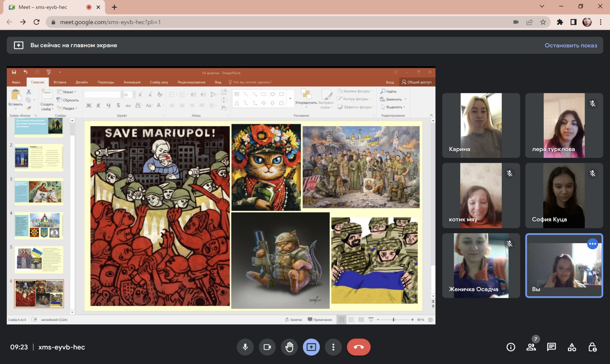610x364 pixels.
Task: Click Сбросить slide reset
Action: (x=68, y=100)
